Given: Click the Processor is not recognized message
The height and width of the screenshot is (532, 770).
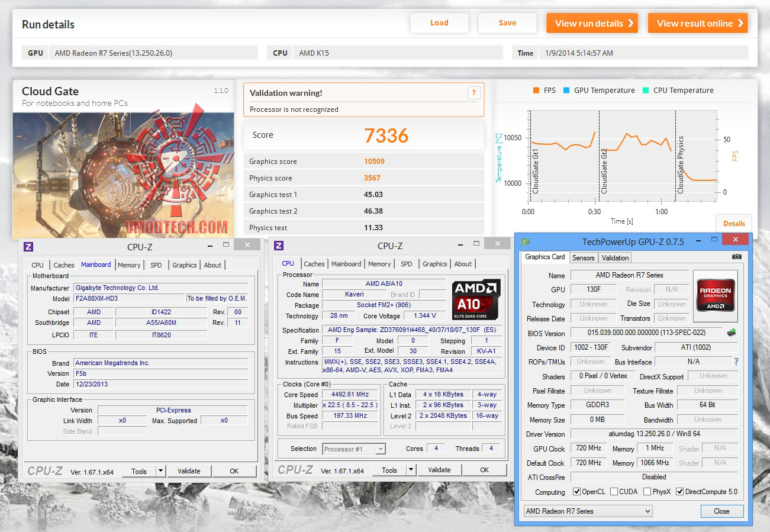Looking at the screenshot, I should point(294,109).
